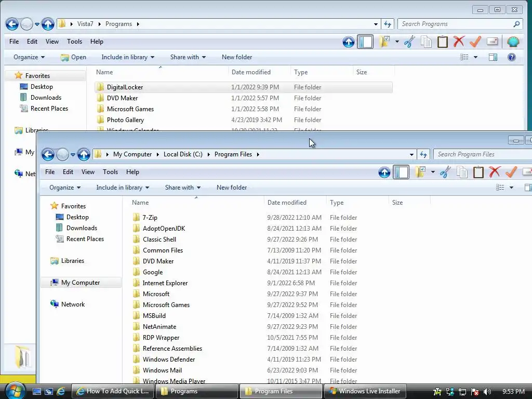
Task: Select My Computer in Program Files sidebar
Action: pyautogui.click(x=81, y=283)
